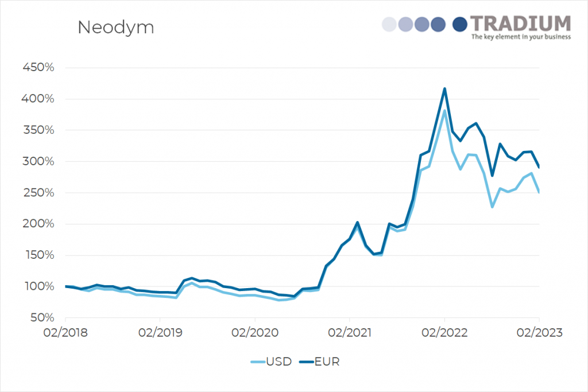The width and height of the screenshot is (588, 392).
Task: Click the EUR line's highest peak point
Action: (444, 89)
